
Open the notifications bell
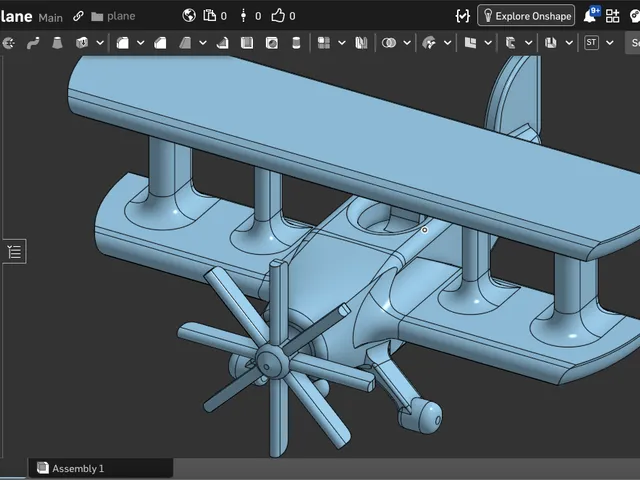point(590,16)
